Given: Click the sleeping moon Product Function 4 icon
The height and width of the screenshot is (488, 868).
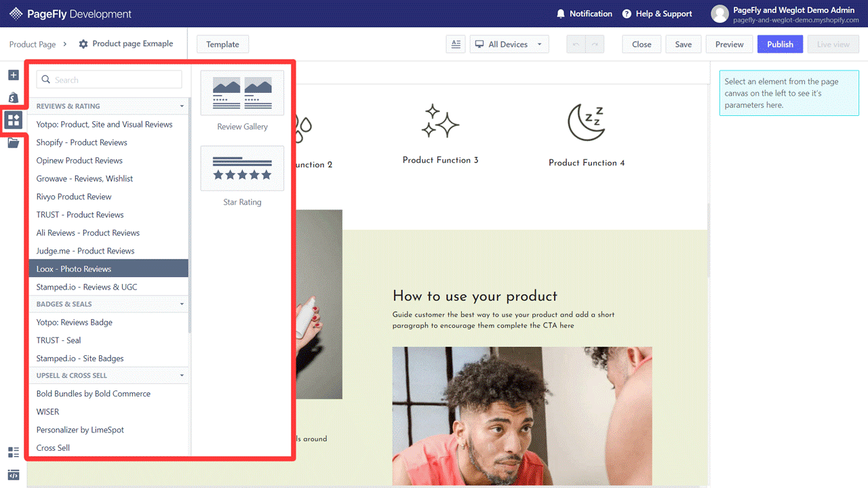Looking at the screenshot, I should (x=586, y=122).
